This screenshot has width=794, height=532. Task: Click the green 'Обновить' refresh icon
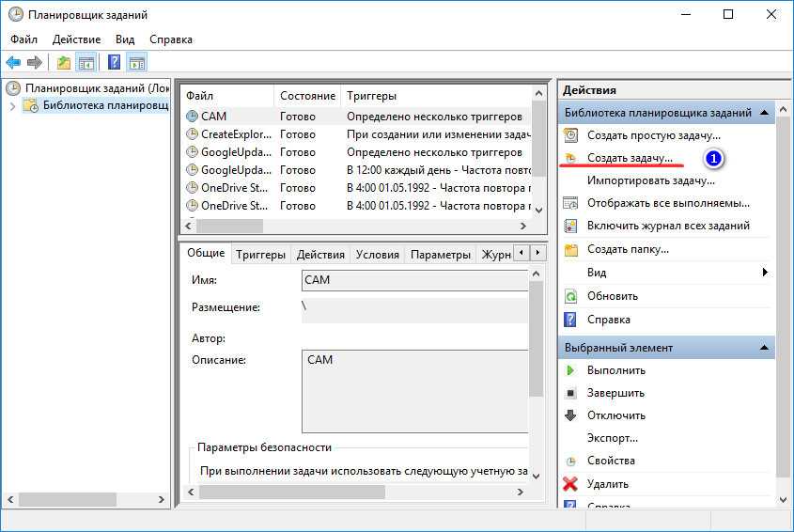coord(570,295)
